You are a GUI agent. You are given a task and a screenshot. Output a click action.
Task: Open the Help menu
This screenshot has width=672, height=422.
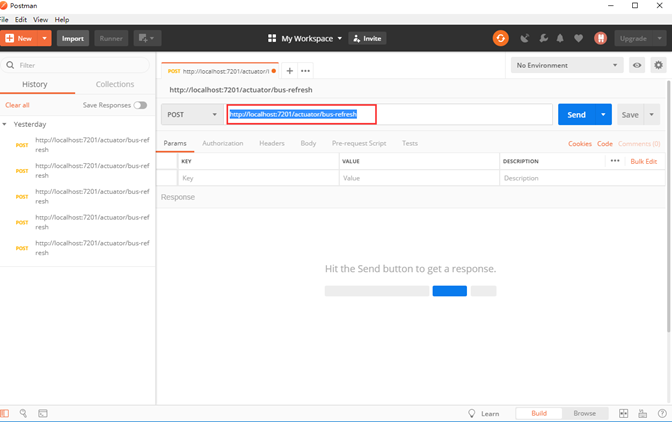click(62, 19)
